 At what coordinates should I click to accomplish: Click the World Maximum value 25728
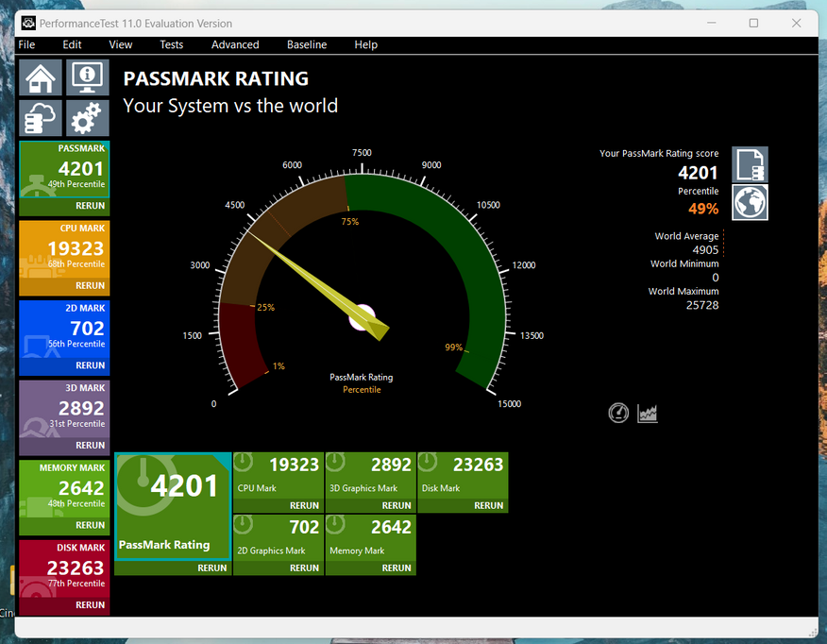click(702, 305)
